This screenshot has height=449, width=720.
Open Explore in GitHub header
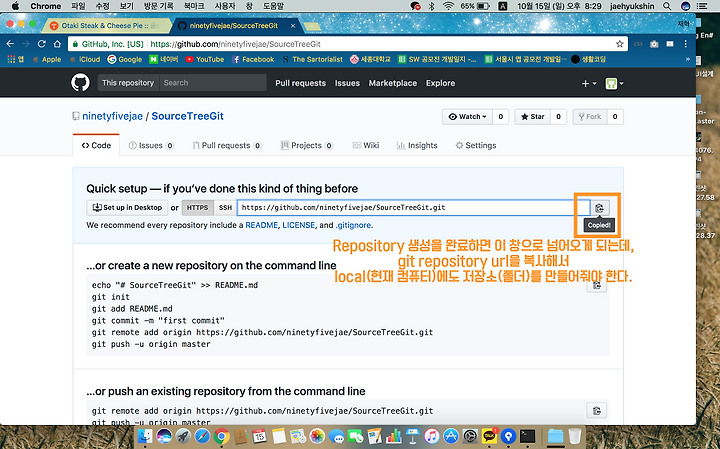(x=440, y=83)
